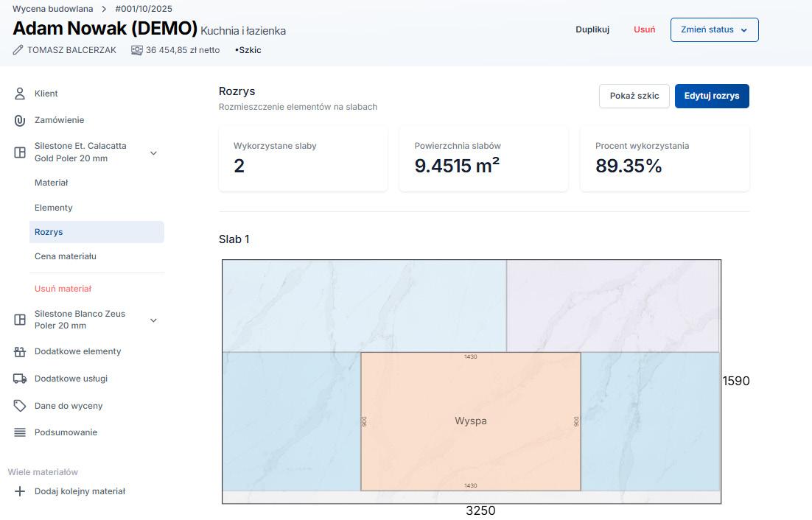Select the Elementy submenu item
Screen dimensions: 812x520
53,208
